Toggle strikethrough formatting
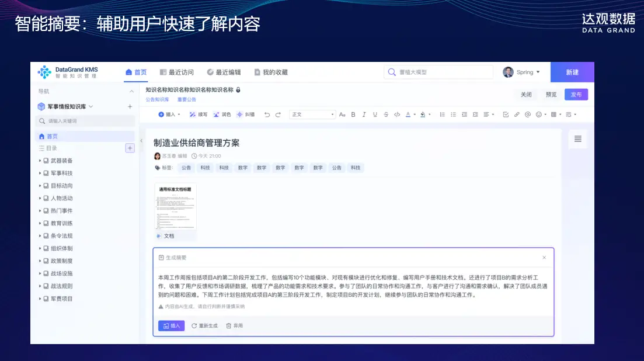 point(386,114)
